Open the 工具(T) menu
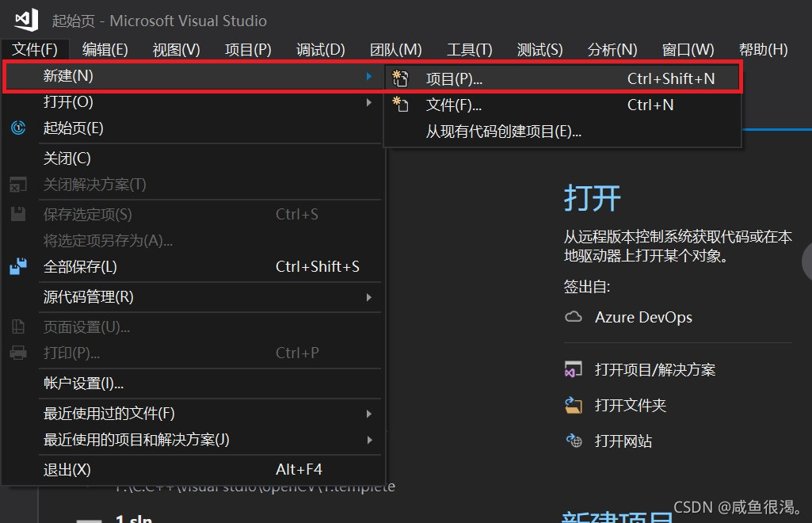The height and width of the screenshot is (523, 812). click(x=470, y=50)
